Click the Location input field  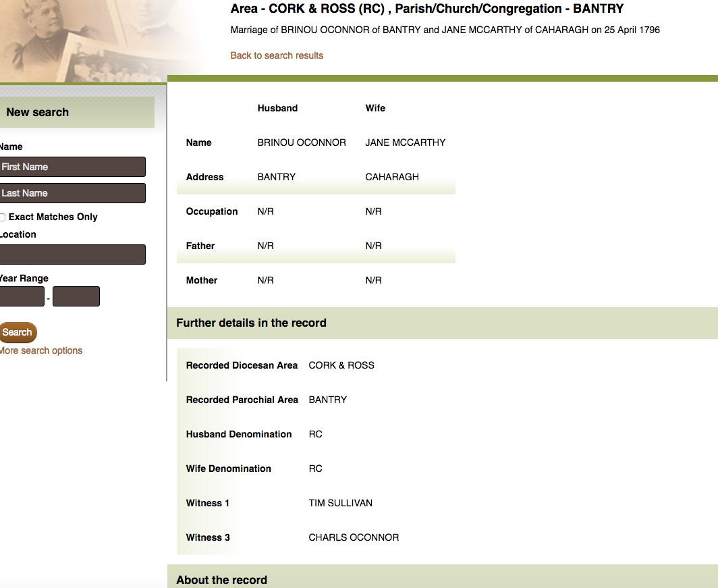72,255
